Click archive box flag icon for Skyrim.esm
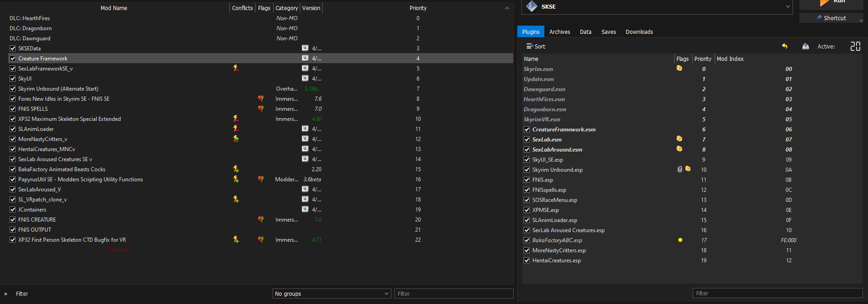 coord(679,68)
